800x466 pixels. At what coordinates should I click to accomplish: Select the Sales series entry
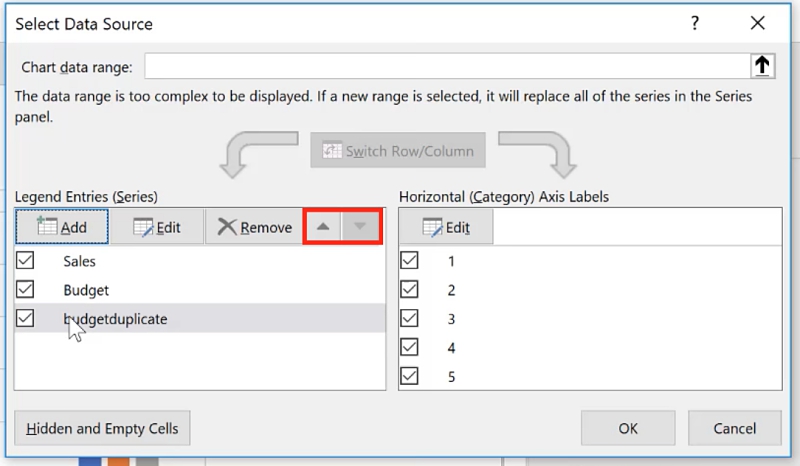(x=79, y=261)
